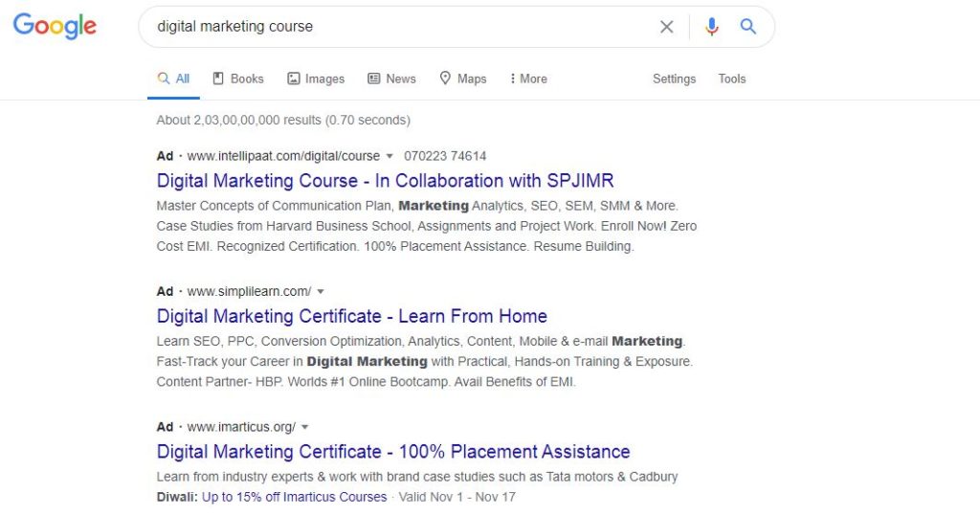The image size is (980, 517).
Task: Click the magnifier icon in the All tab
Action: [163, 79]
